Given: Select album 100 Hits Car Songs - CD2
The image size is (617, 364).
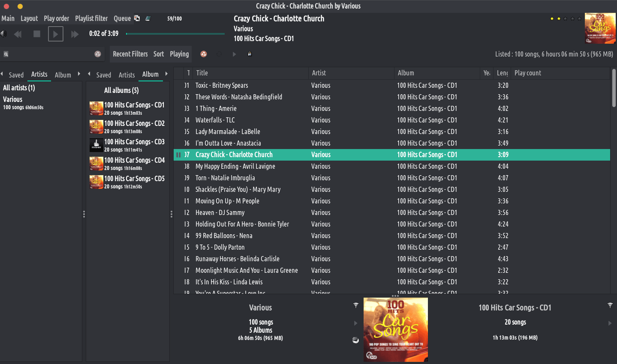Looking at the screenshot, I should tap(127, 127).
